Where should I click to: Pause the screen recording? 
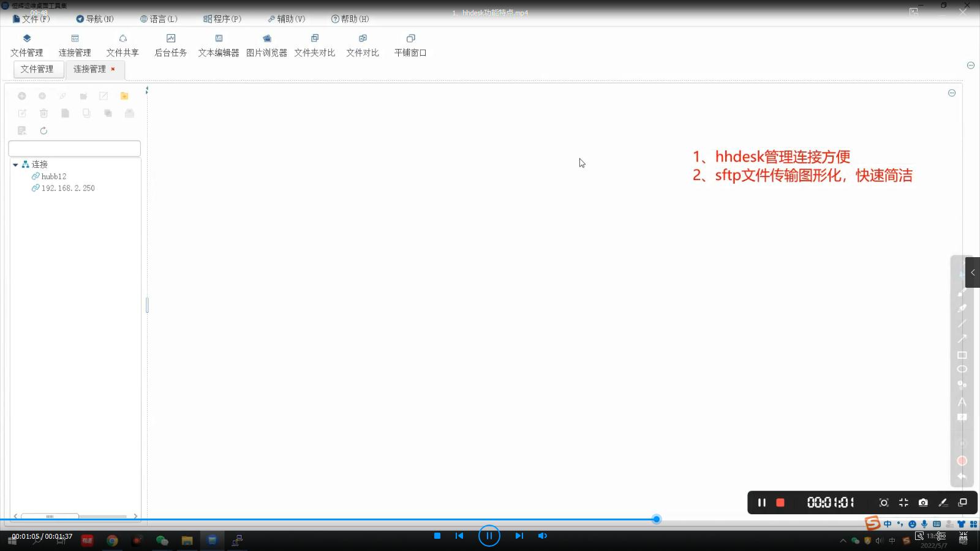click(761, 503)
